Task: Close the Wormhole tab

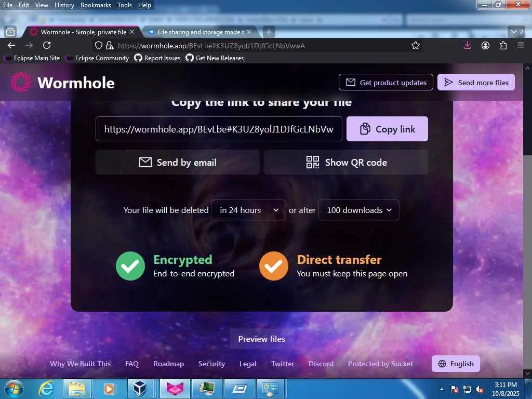Action: [x=132, y=32]
